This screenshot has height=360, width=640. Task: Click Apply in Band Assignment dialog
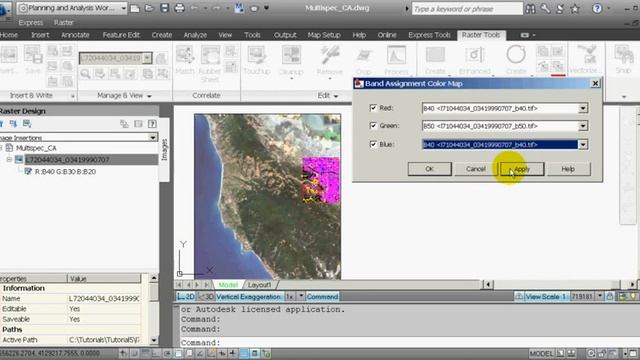pos(522,169)
